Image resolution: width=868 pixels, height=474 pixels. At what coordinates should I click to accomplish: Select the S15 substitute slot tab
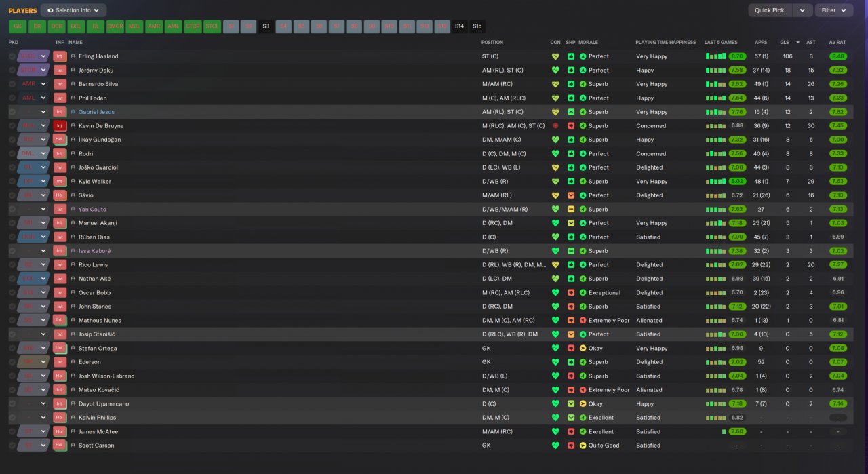[x=477, y=26]
